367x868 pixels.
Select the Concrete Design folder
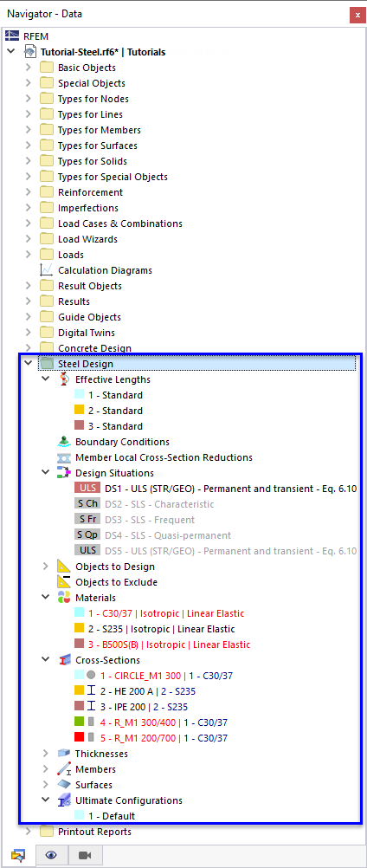[95, 348]
